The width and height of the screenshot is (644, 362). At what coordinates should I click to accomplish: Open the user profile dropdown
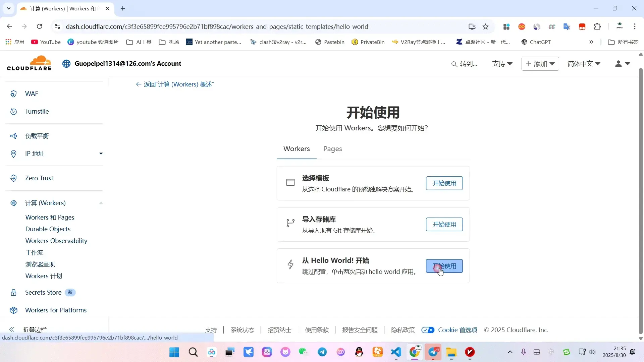623,64
